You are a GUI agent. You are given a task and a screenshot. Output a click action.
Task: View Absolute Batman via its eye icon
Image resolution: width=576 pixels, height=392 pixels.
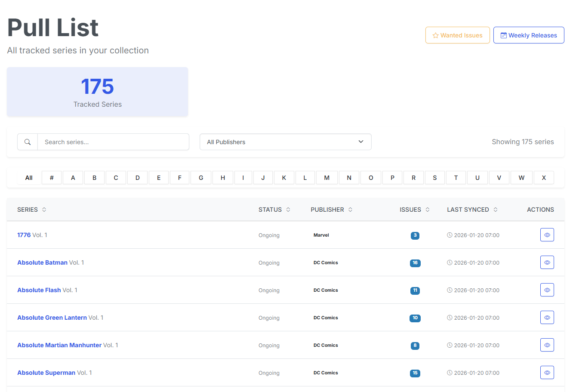click(547, 262)
